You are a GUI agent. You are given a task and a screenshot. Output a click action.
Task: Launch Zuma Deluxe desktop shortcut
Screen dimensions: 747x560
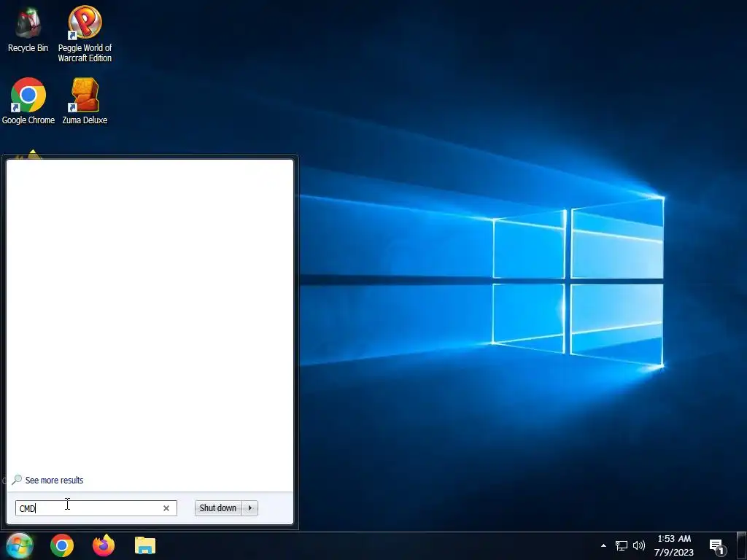coord(85,101)
